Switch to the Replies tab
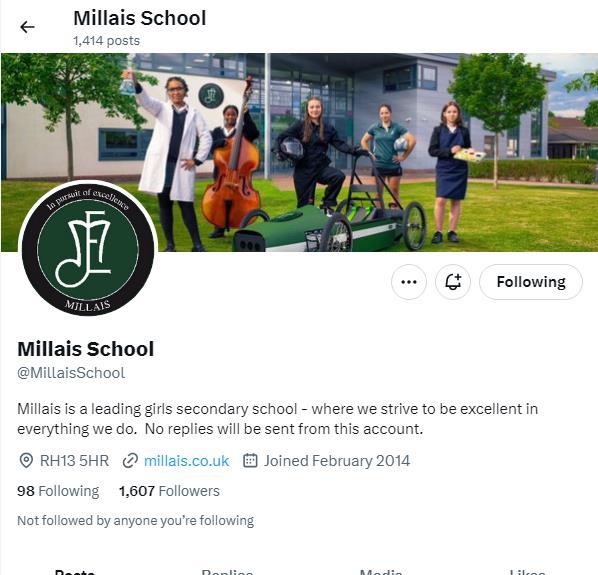598x575 pixels. [227, 571]
